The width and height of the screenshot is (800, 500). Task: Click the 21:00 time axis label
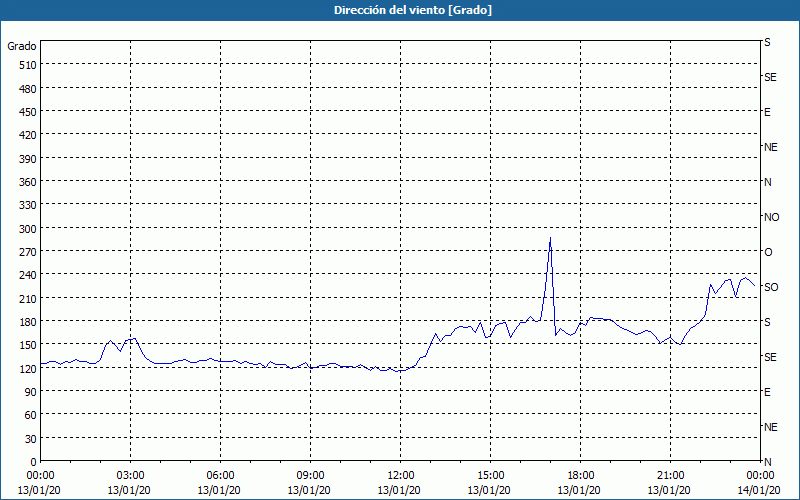[670, 476]
